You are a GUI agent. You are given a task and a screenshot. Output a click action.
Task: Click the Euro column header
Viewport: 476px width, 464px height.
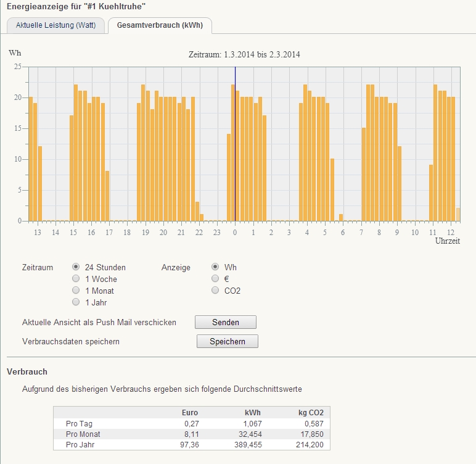click(189, 413)
